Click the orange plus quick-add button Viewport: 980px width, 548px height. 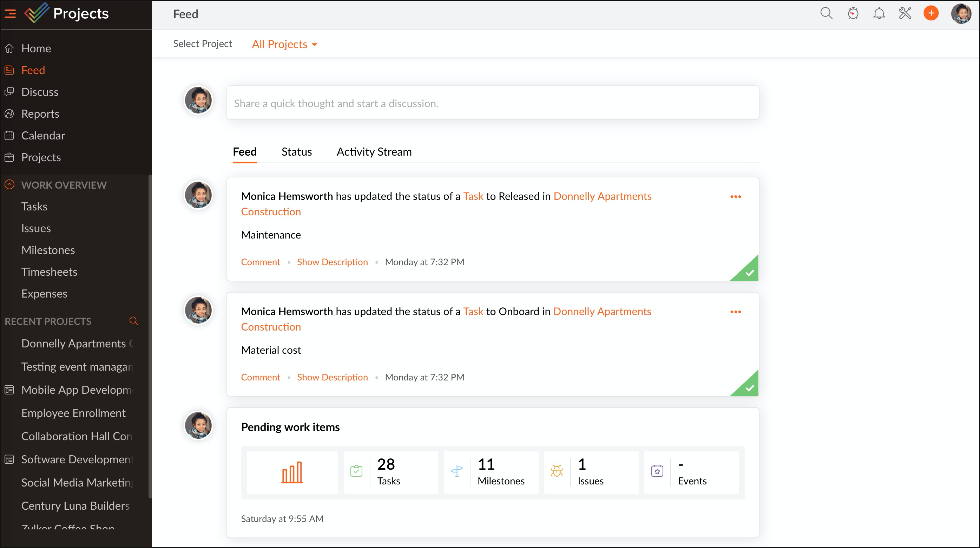[x=931, y=14]
